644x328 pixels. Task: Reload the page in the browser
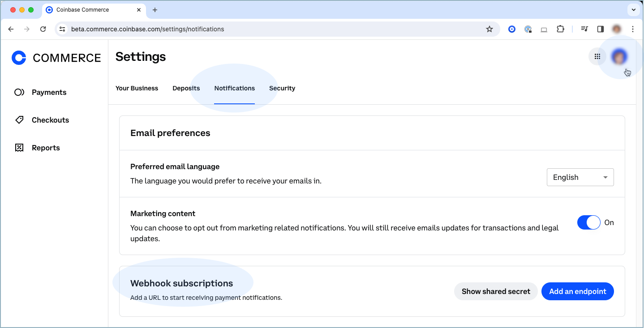tap(43, 29)
